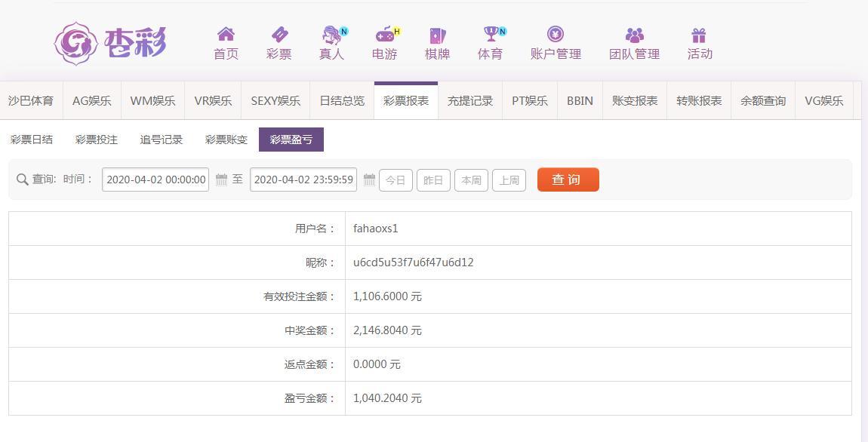Open the 账户管理 yen coin icon
The width and height of the screenshot is (868, 442).
(x=556, y=34)
